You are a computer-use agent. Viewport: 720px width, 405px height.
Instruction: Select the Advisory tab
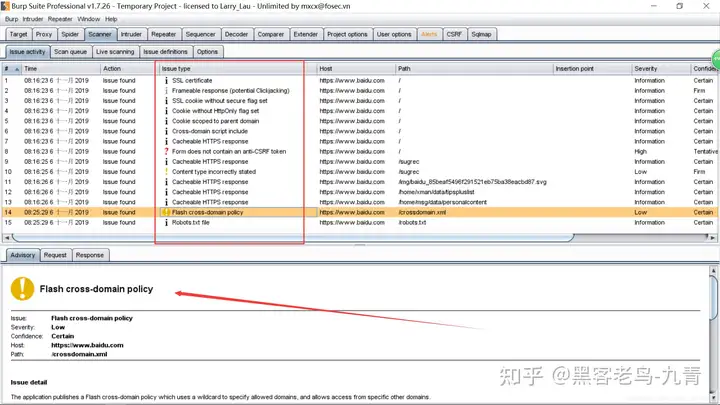coord(22,255)
